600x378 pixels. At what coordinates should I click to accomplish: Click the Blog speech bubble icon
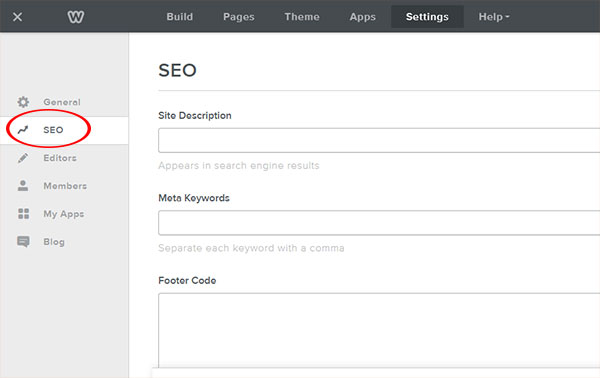pyautogui.click(x=23, y=242)
